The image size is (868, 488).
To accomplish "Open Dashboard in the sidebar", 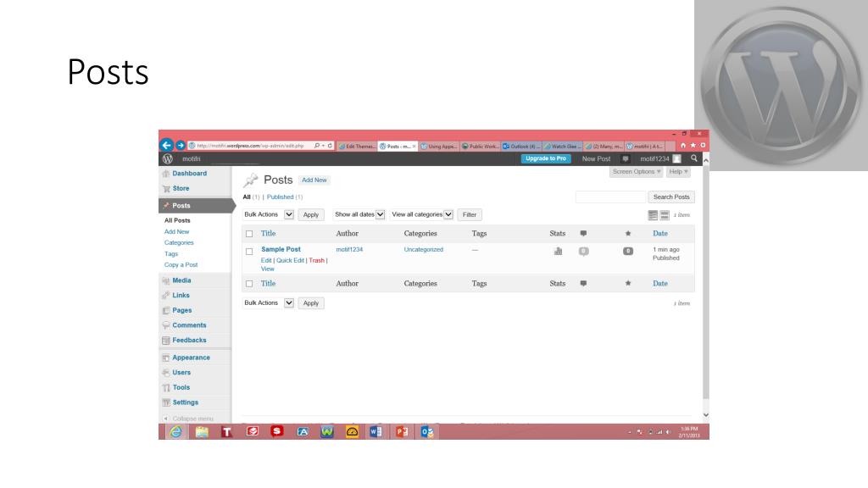I will click(189, 173).
